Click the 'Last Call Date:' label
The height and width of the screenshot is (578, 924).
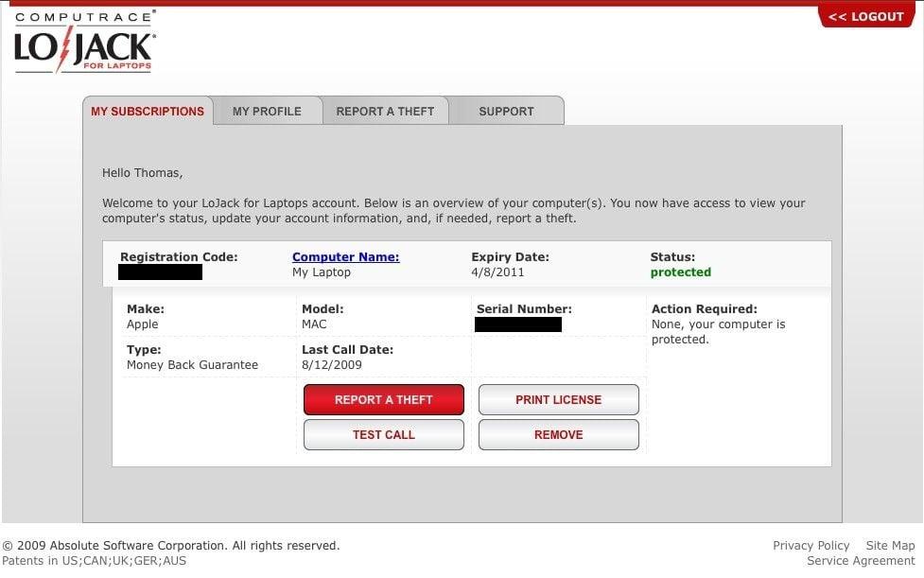(347, 349)
